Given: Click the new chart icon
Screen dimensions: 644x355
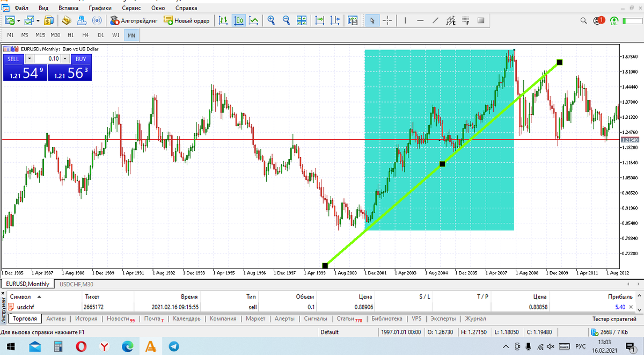Looking at the screenshot, I should tap(10, 20).
